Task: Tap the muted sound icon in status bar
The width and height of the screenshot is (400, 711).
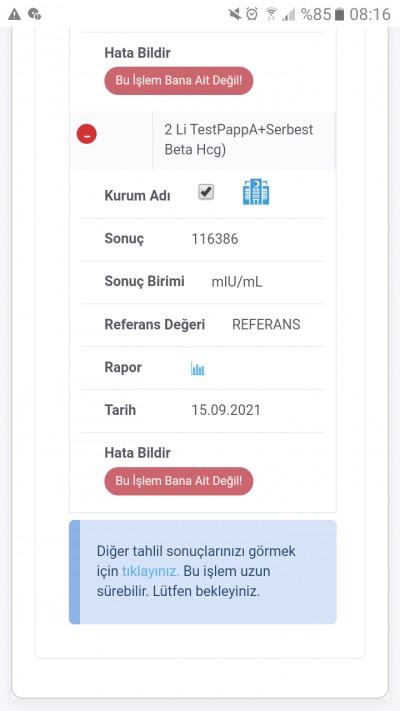Action: (x=235, y=15)
